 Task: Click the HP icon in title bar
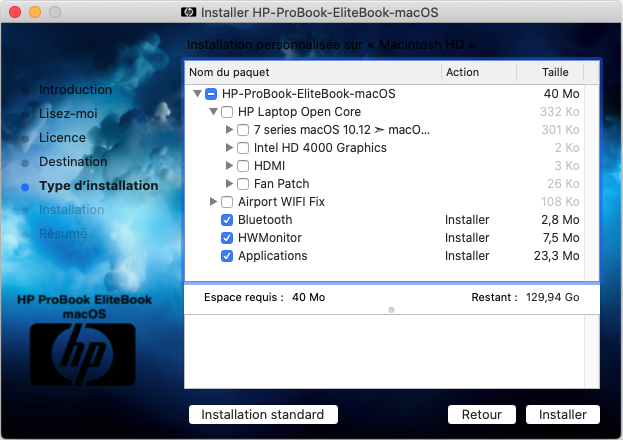tap(188, 12)
